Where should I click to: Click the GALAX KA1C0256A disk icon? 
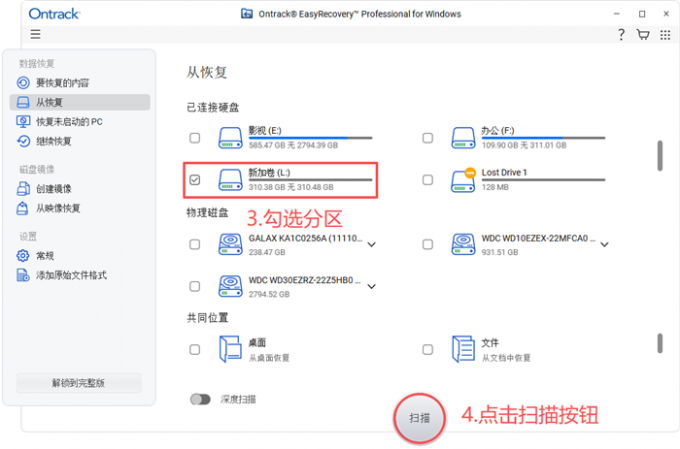[230, 244]
